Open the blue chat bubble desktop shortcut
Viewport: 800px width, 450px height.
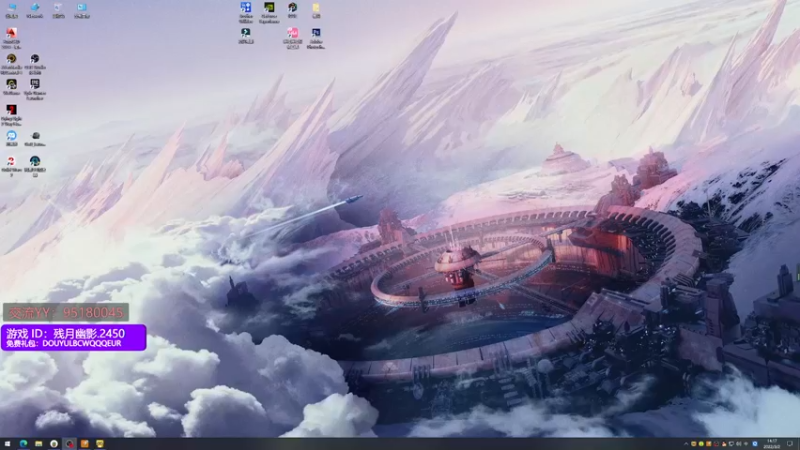(11, 138)
